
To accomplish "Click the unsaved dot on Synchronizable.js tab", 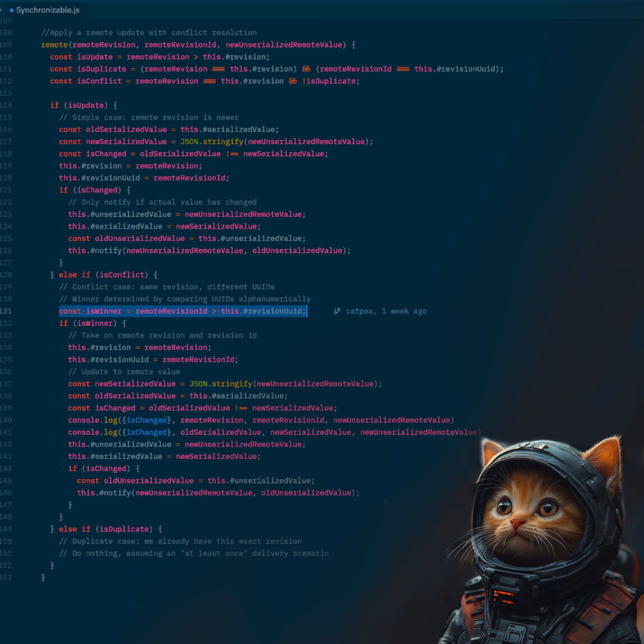I will [11, 11].
